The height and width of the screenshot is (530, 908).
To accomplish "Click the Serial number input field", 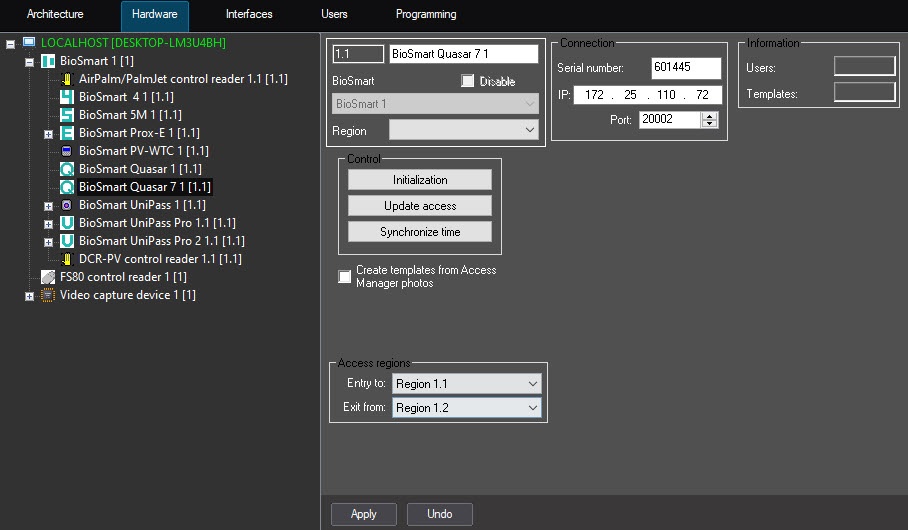I will pos(685,68).
